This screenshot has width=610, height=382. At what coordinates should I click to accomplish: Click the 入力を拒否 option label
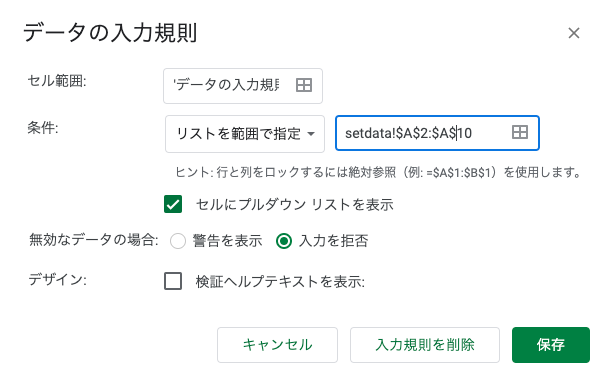pos(333,241)
